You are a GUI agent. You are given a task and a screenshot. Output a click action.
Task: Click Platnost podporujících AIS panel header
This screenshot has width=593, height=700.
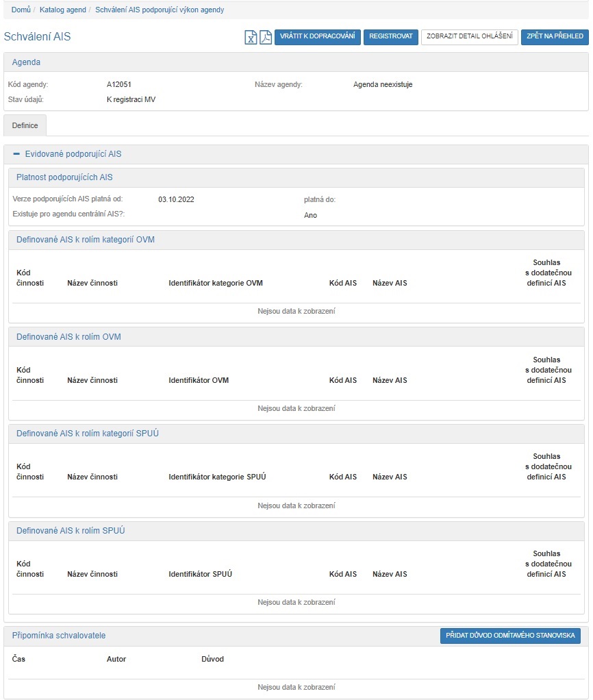64,177
